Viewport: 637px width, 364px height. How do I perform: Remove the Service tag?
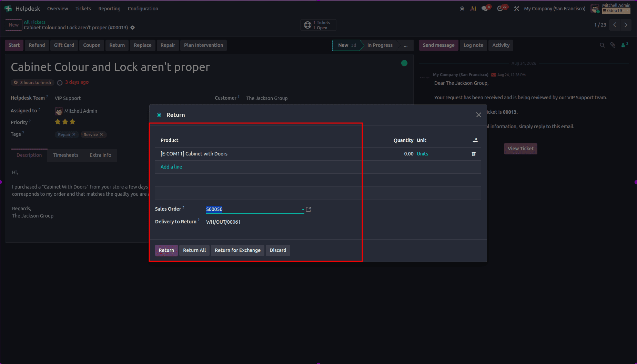point(101,134)
